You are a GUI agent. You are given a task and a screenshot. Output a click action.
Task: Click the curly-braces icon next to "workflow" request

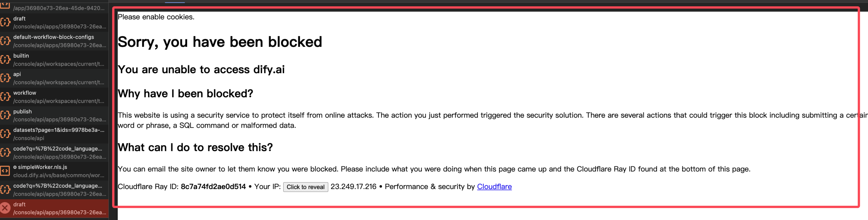(5, 97)
